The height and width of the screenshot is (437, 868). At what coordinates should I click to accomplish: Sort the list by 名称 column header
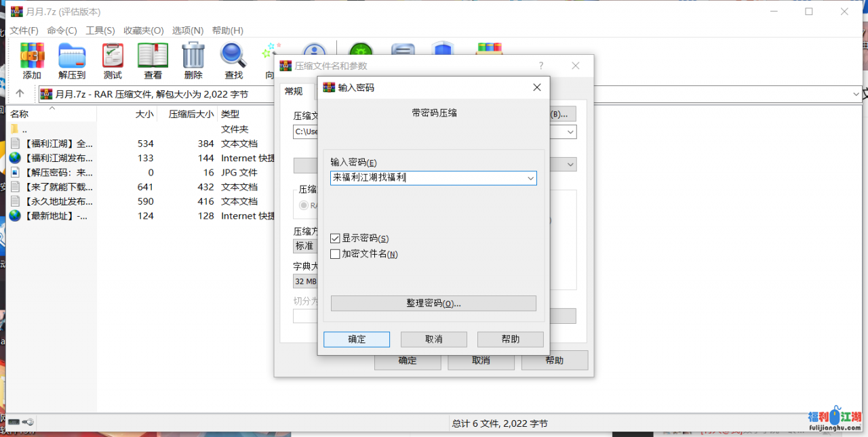point(20,115)
